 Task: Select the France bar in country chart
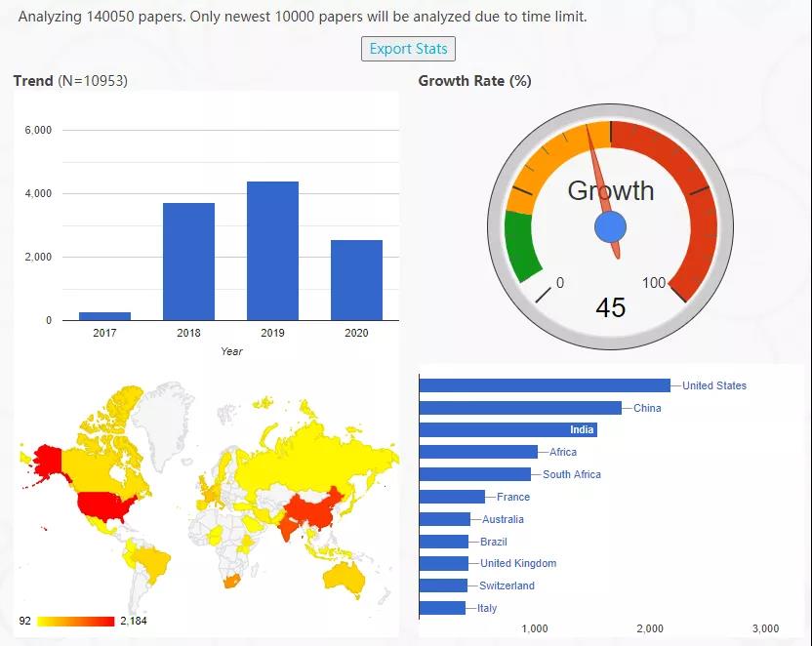coord(452,497)
